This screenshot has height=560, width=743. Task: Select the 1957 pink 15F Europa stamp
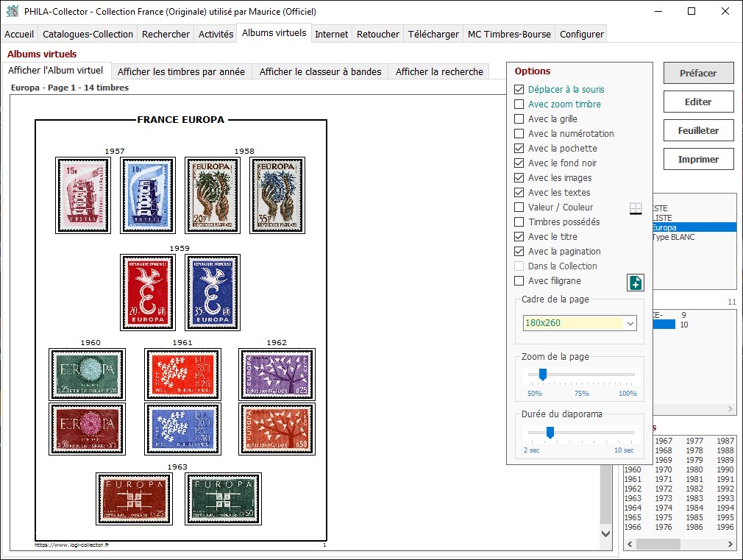click(83, 195)
